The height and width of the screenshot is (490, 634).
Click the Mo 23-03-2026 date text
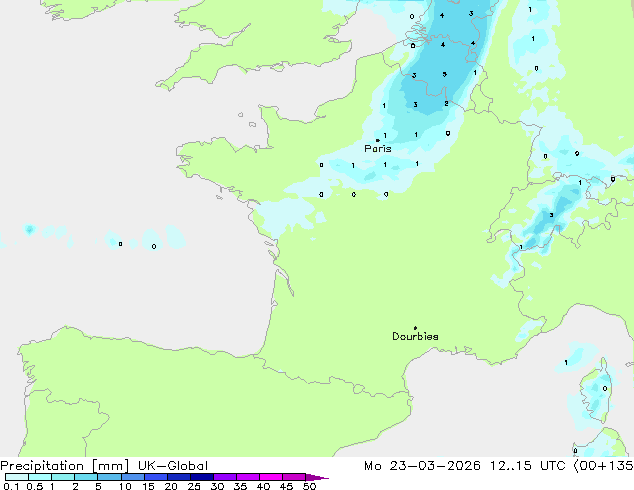point(422,466)
